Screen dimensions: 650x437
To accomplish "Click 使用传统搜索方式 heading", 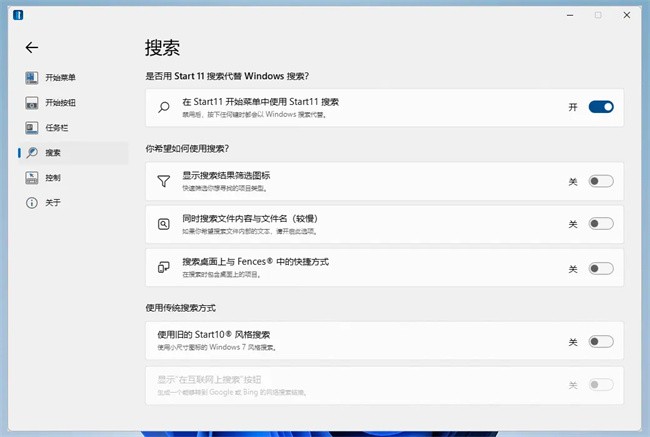I will coord(181,308).
